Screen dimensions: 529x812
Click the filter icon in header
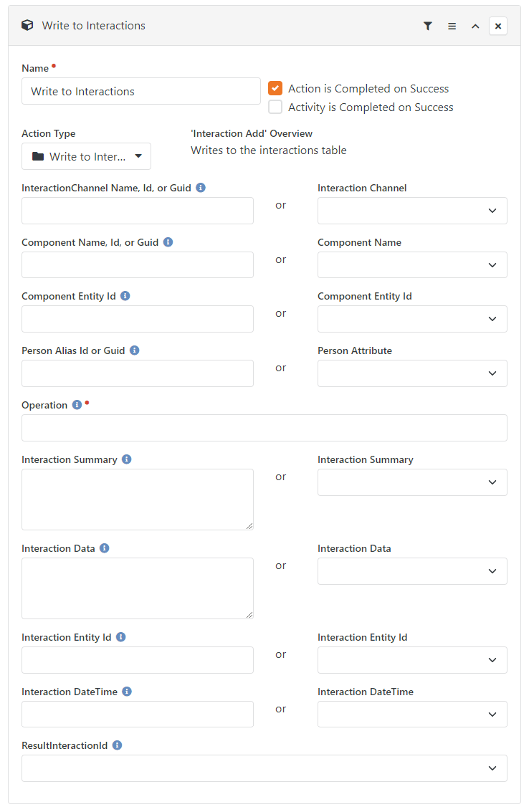click(x=427, y=26)
